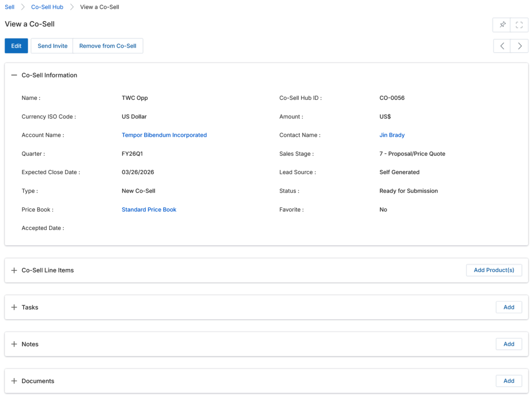This screenshot has height=398, width=532.
Task: Expand the Notes section
Action: point(14,344)
